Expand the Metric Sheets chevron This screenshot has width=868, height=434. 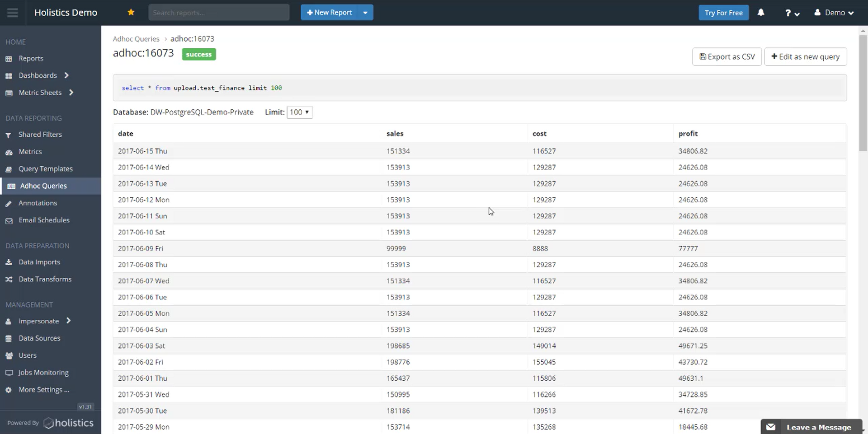(71, 93)
